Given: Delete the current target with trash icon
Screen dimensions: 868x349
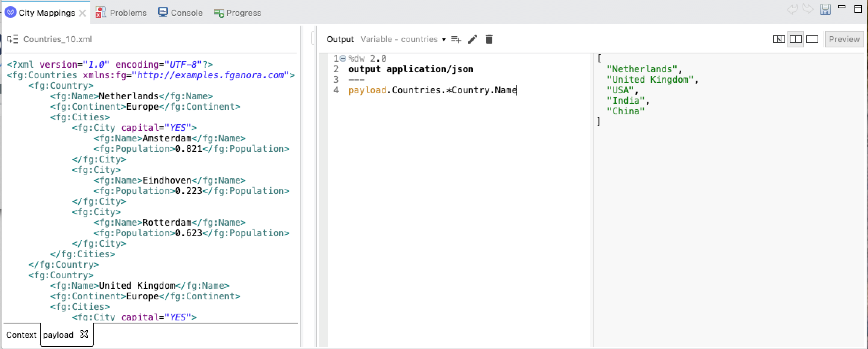Looking at the screenshot, I should pos(489,39).
